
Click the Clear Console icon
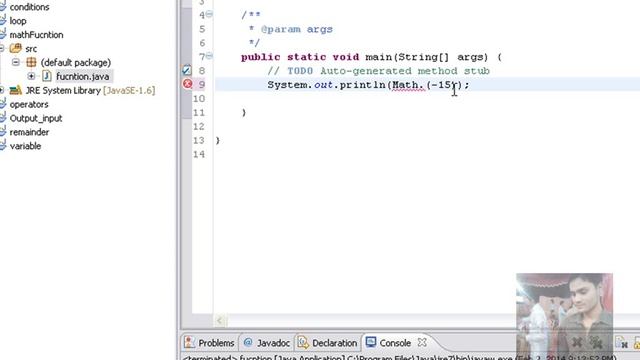(621, 343)
